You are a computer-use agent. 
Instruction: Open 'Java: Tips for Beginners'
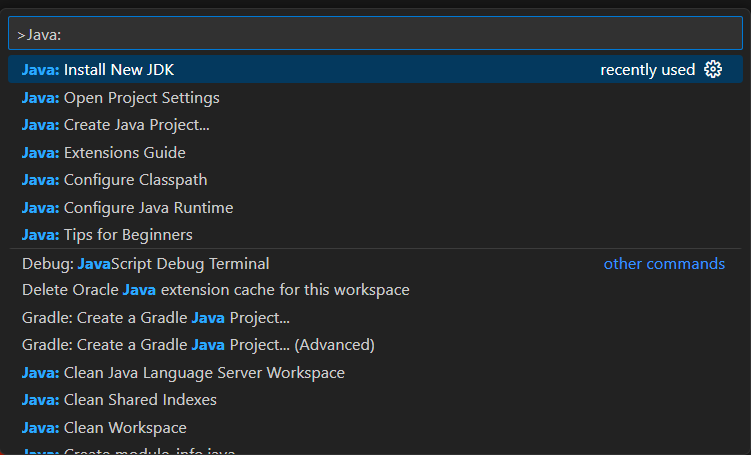point(375,235)
